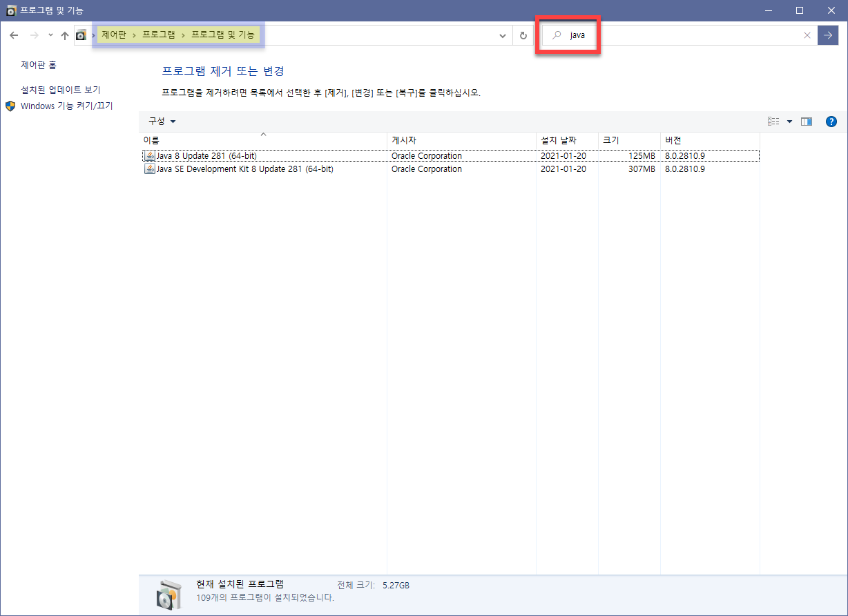Clear the search text with X
The width and height of the screenshot is (848, 616).
807,35
